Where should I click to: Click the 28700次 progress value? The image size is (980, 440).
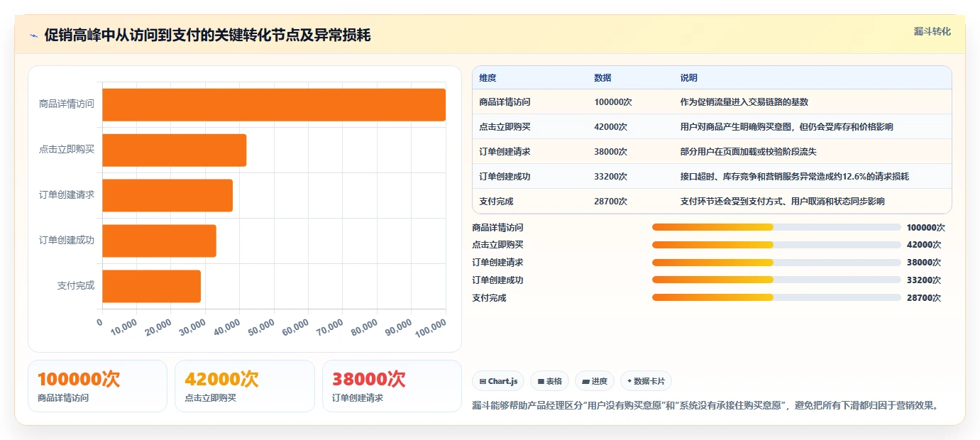924,298
